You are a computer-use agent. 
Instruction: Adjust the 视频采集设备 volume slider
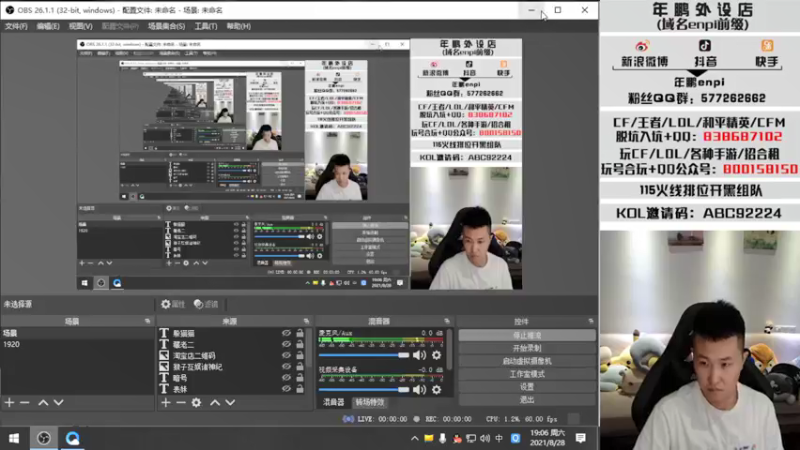pyautogui.click(x=364, y=390)
